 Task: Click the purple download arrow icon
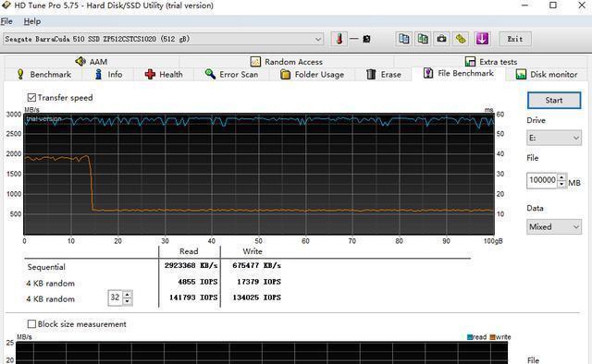click(x=482, y=39)
